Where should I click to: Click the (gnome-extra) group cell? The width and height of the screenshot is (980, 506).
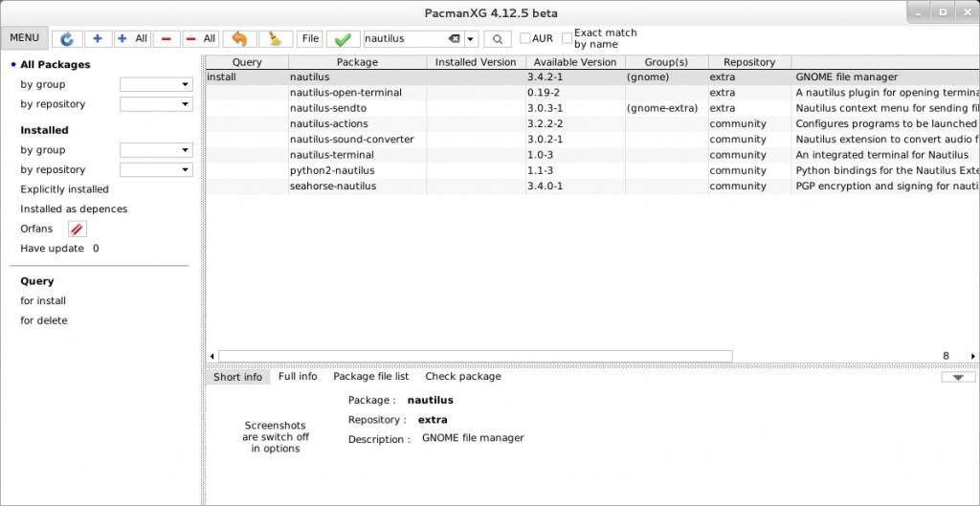[666, 108]
